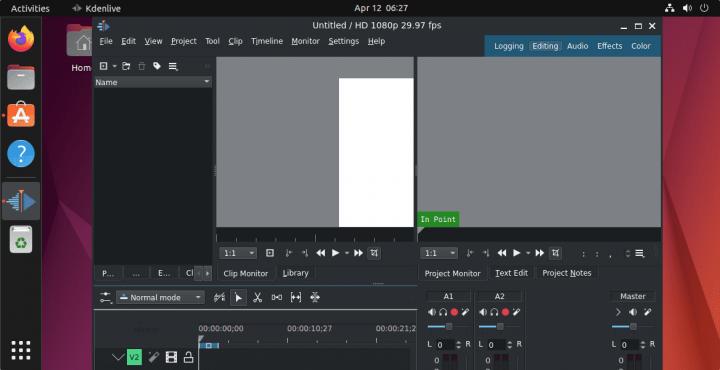Open the Clip menu

pyautogui.click(x=235, y=41)
